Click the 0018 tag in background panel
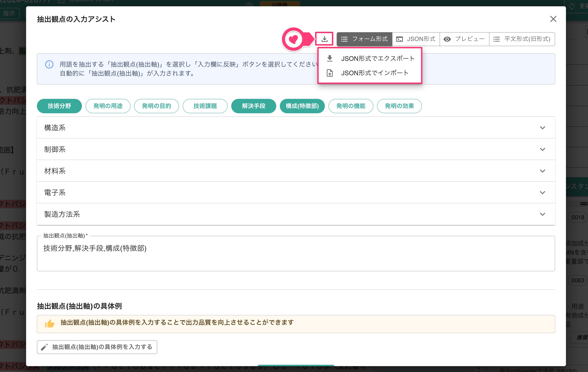This screenshot has width=588, height=372. pos(577,217)
